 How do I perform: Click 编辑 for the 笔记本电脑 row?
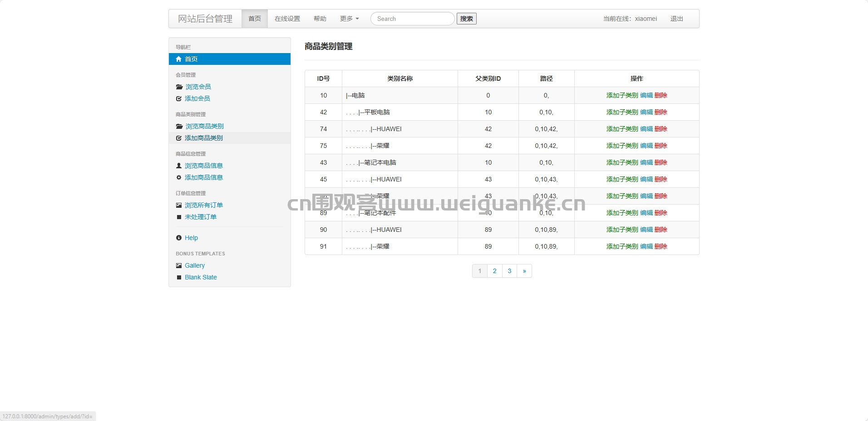646,162
